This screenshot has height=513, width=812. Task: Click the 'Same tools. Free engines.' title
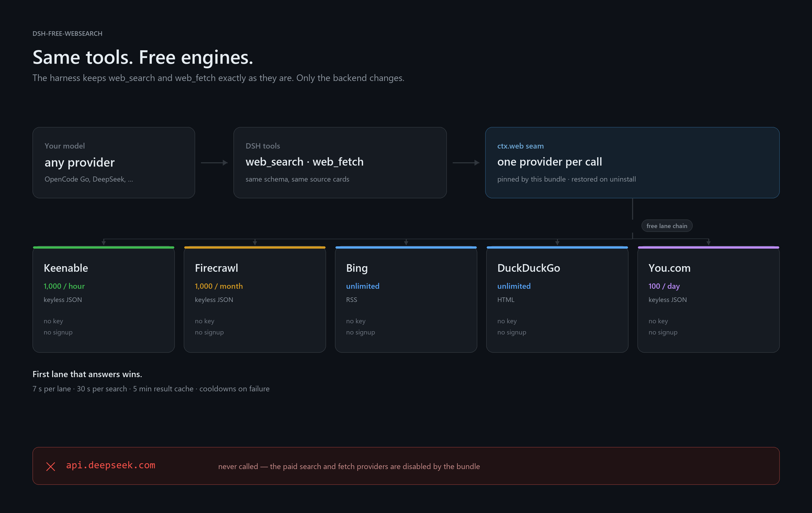[143, 57]
